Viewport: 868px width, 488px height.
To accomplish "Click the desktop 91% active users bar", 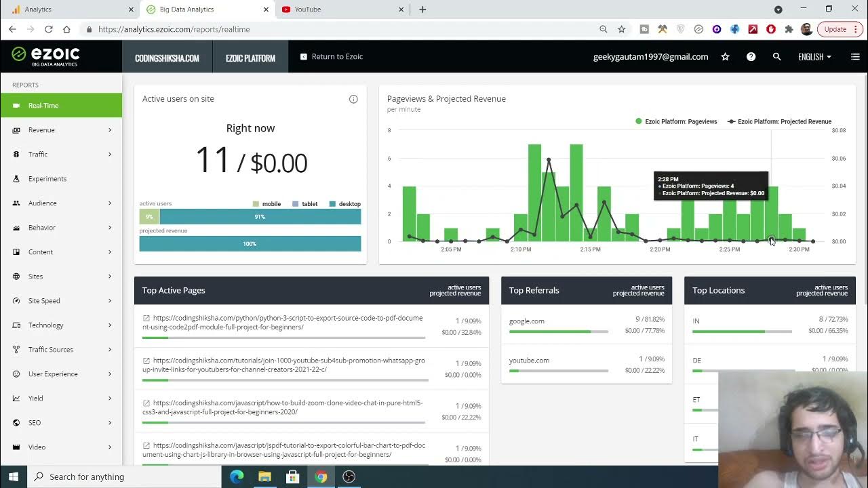I will (260, 217).
